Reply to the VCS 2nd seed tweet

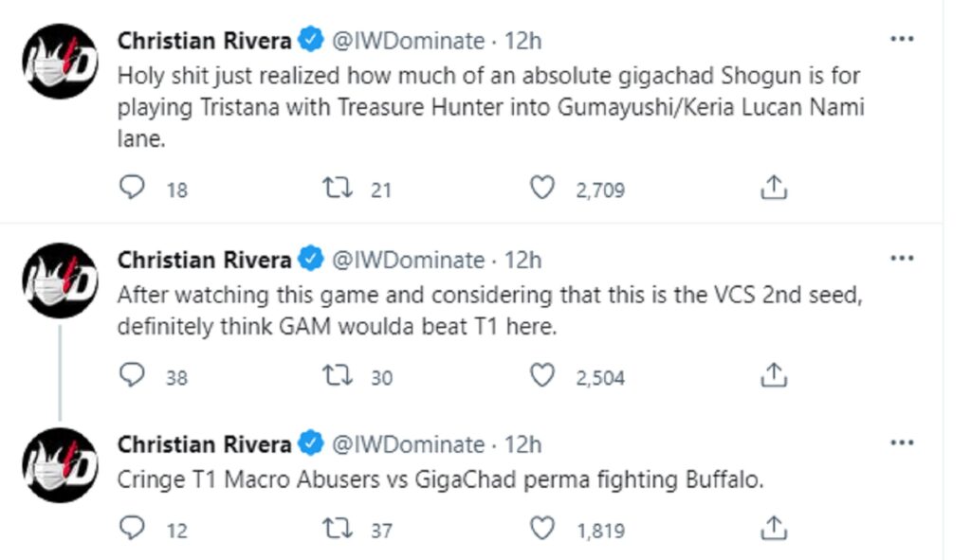[x=130, y=376]
